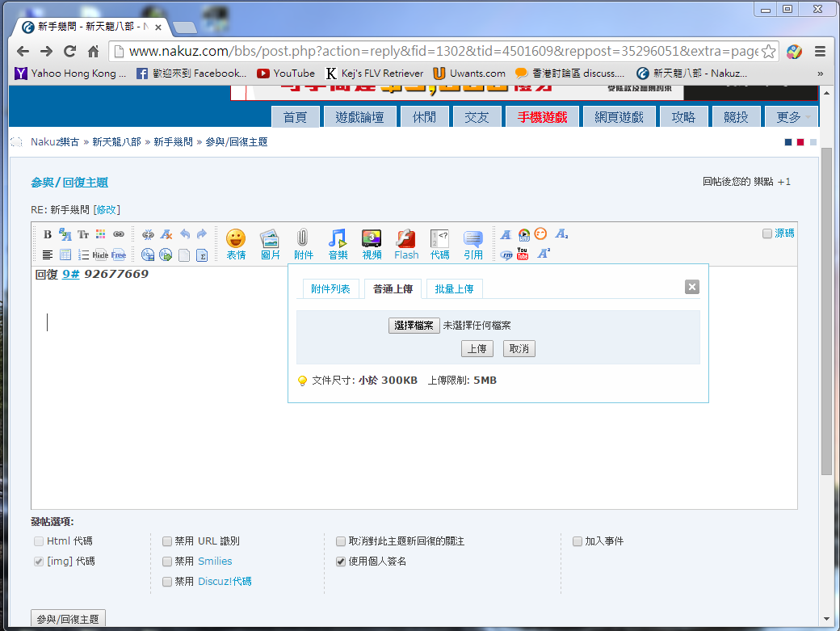
Task: Insert 音樂 music into the post
Action: pos(338,245)
